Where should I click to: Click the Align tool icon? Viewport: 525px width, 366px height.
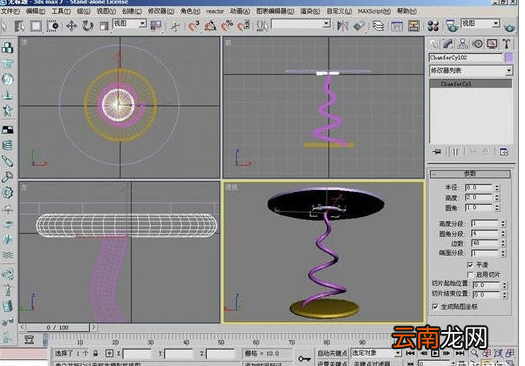(359, 26)
